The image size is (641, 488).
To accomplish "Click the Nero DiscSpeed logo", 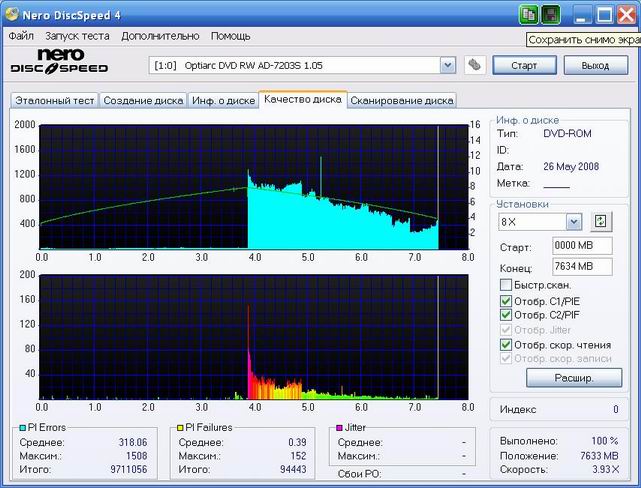I will click(x=58, y=62).
